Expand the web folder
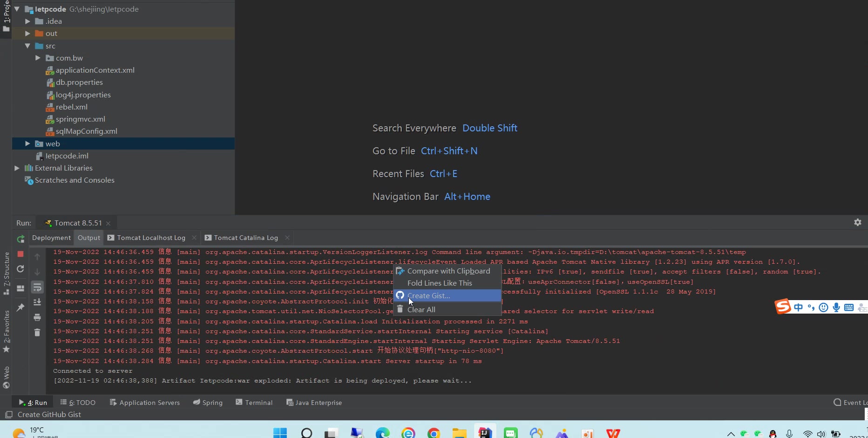868x438 pixels. click(x=27, y=144)
